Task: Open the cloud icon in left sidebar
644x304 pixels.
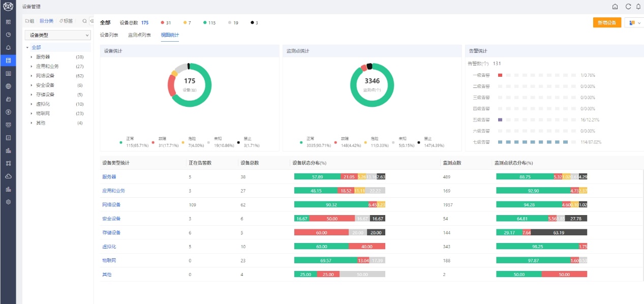Action: [8, 176]
